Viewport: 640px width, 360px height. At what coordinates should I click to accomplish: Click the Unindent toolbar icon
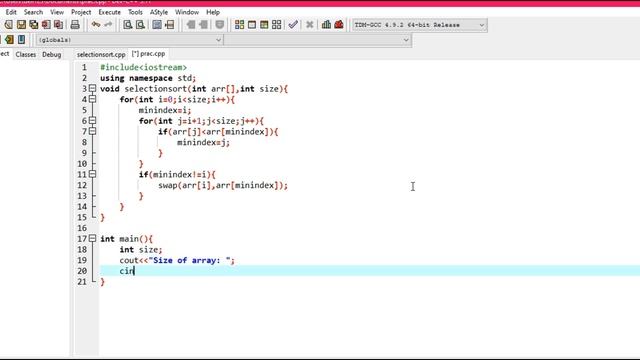203,25
